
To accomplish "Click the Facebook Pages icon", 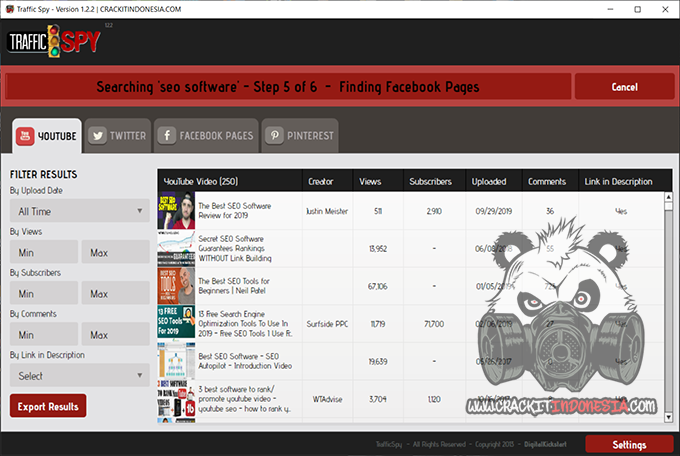I will (165, 136).
